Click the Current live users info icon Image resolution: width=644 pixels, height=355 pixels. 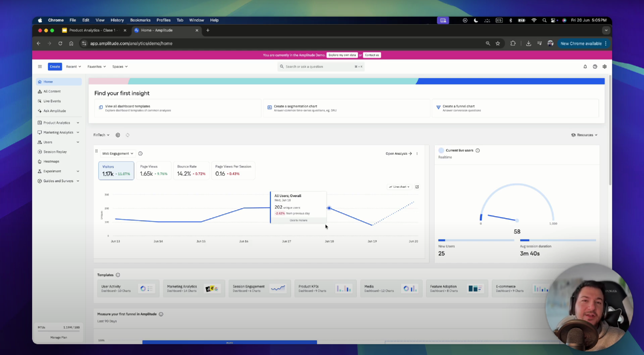tap(478, 150)
